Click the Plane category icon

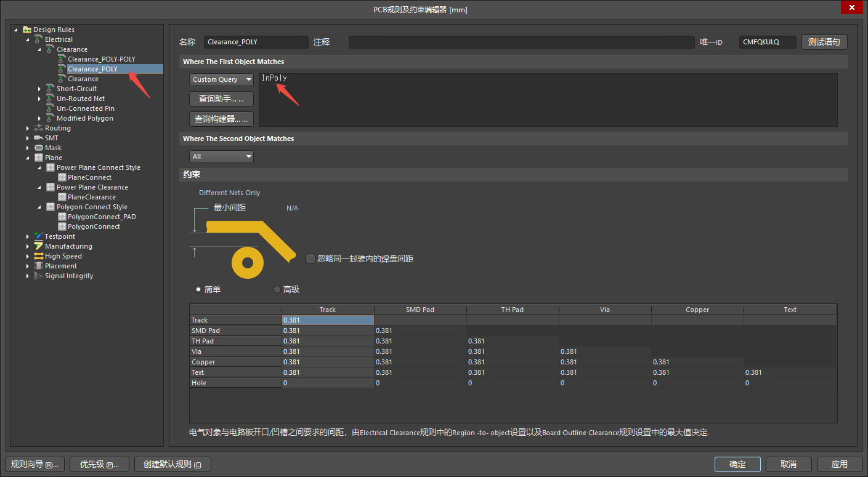pos(39,158)
